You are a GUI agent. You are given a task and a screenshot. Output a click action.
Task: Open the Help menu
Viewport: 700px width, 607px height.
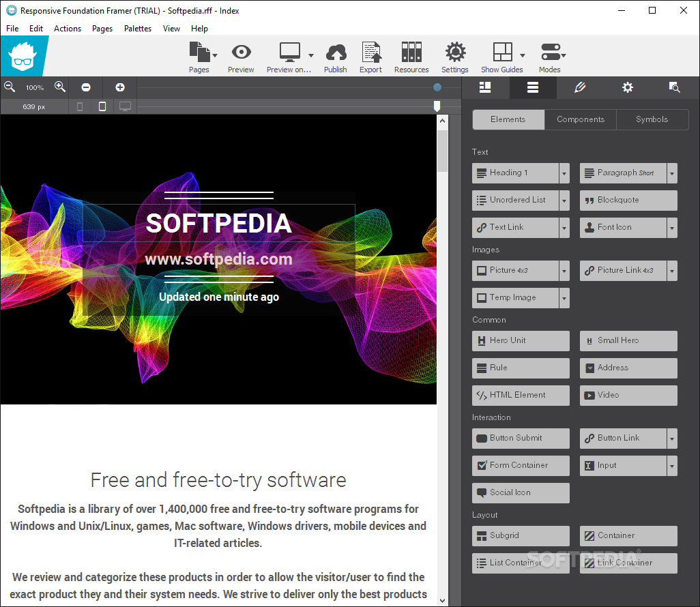(x=199, y=29)
